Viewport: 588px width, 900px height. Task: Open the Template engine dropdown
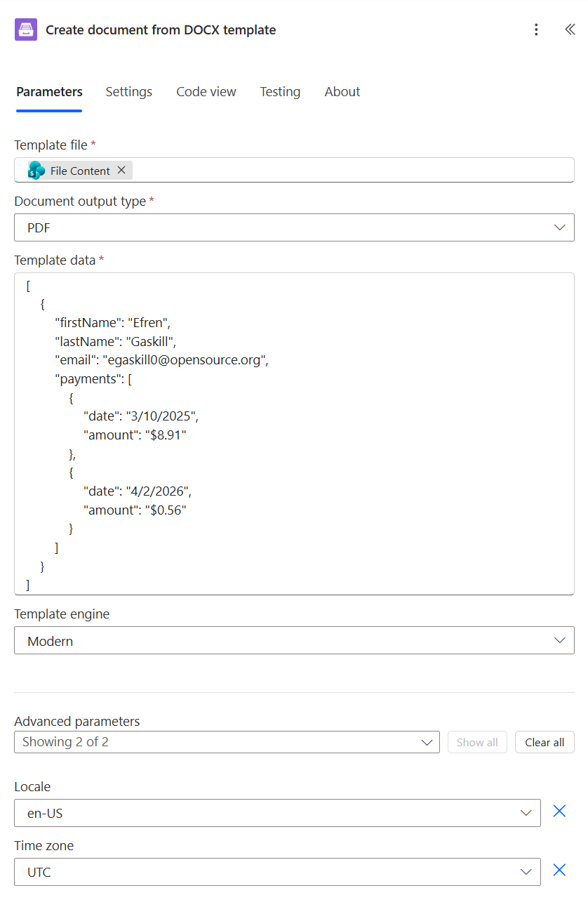click(559, 640)
